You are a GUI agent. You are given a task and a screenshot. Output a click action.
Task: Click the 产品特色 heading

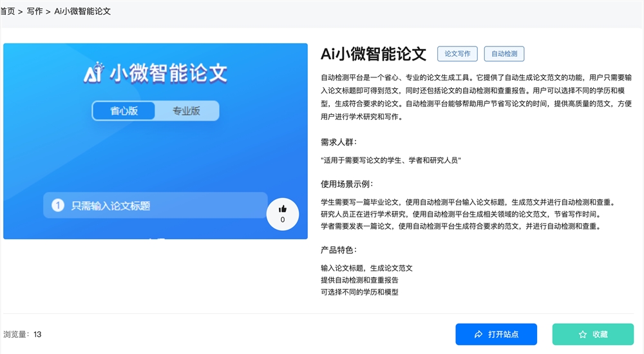(x=339, y=250)
